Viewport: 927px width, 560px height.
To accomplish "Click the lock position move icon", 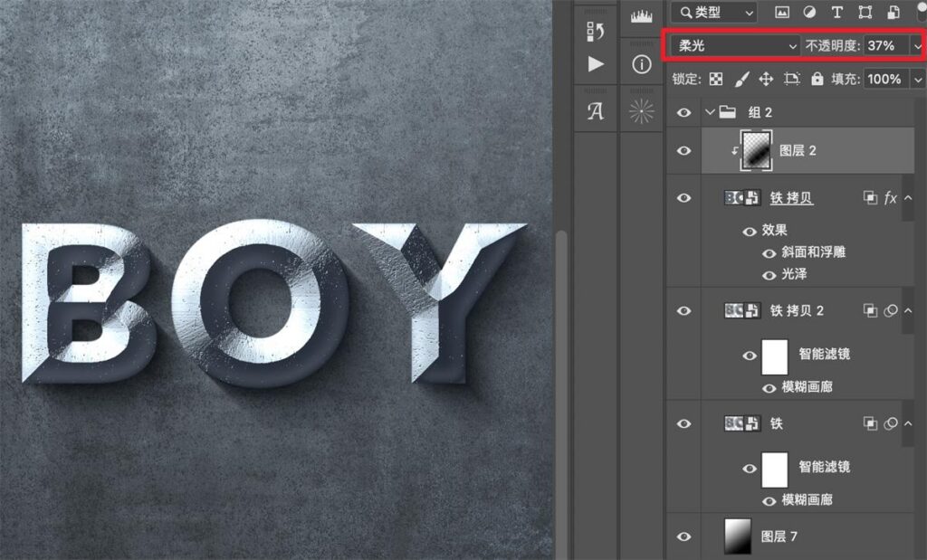I will coord(766,79).
